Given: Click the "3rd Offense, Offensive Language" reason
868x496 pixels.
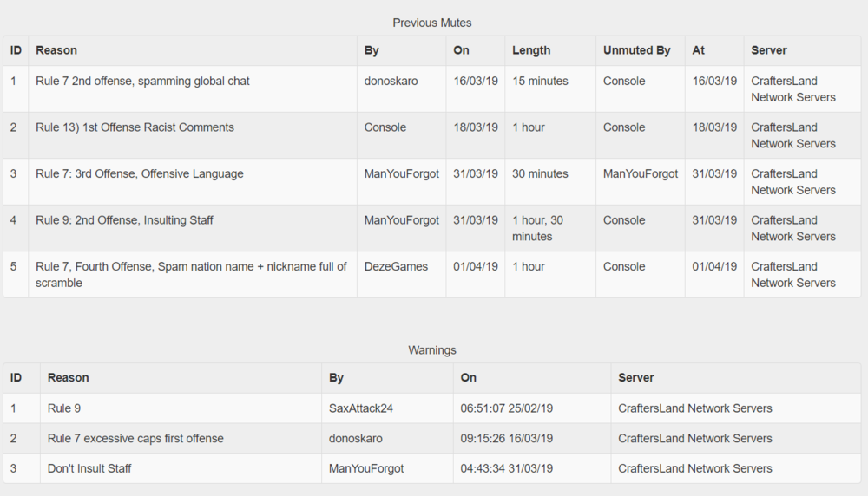Looking at the screenshot, I should point(139,173).
